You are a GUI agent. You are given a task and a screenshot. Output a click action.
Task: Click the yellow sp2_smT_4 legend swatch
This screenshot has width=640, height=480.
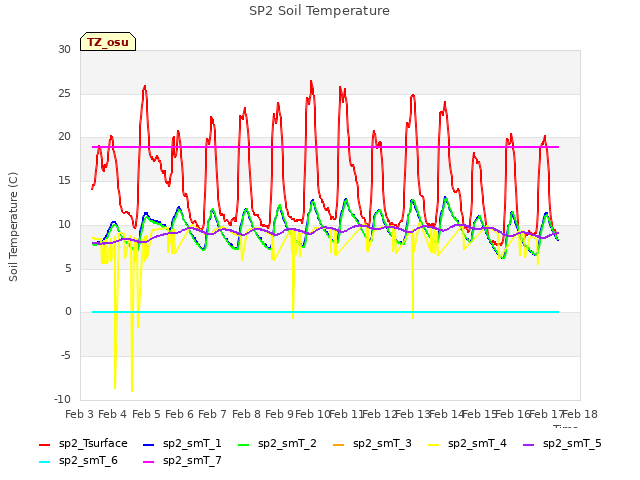coord(433,444)
